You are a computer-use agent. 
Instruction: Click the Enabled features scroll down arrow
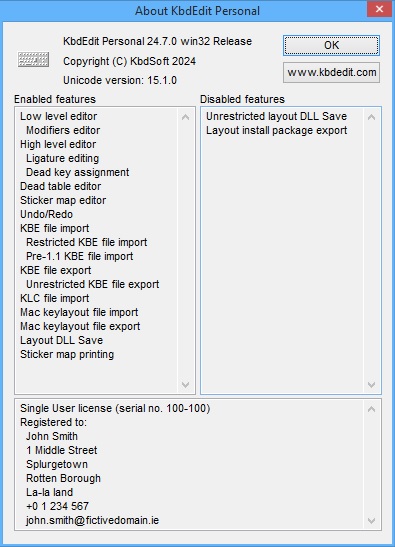pos(186,384)
